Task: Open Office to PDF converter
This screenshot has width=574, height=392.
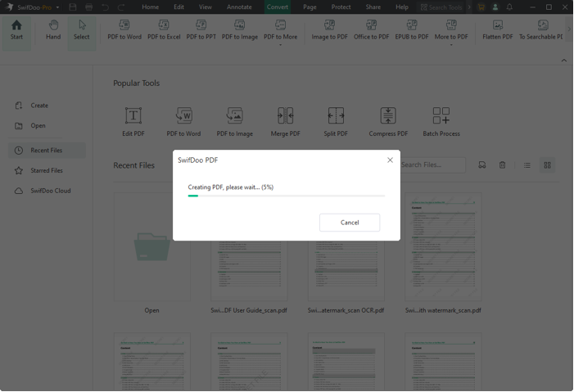Action: (371, 30)
